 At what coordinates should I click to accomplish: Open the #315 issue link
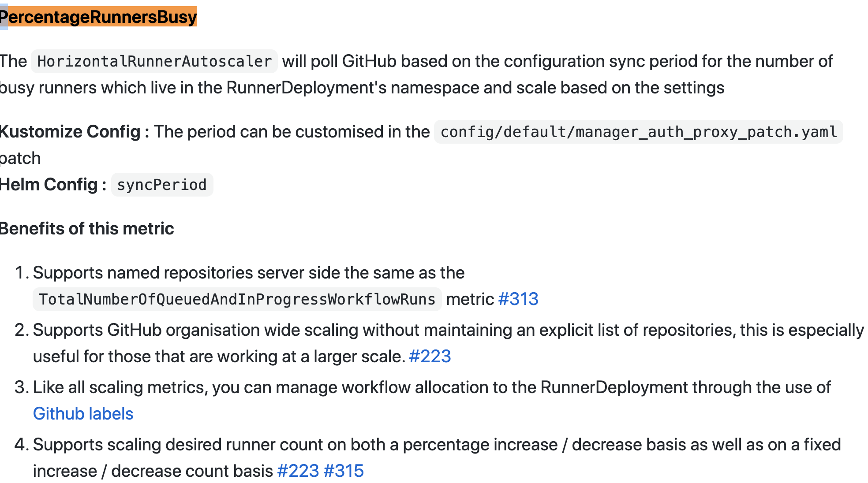point(344,471)
